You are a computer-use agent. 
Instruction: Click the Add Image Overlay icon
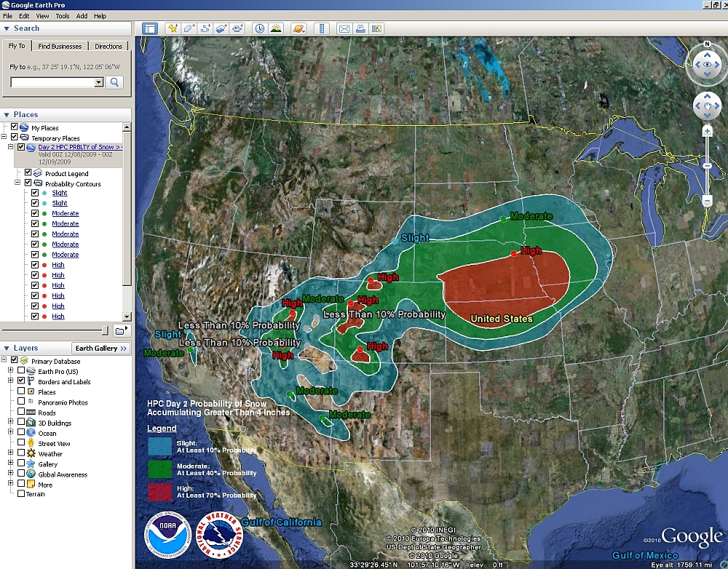(221, 29)
